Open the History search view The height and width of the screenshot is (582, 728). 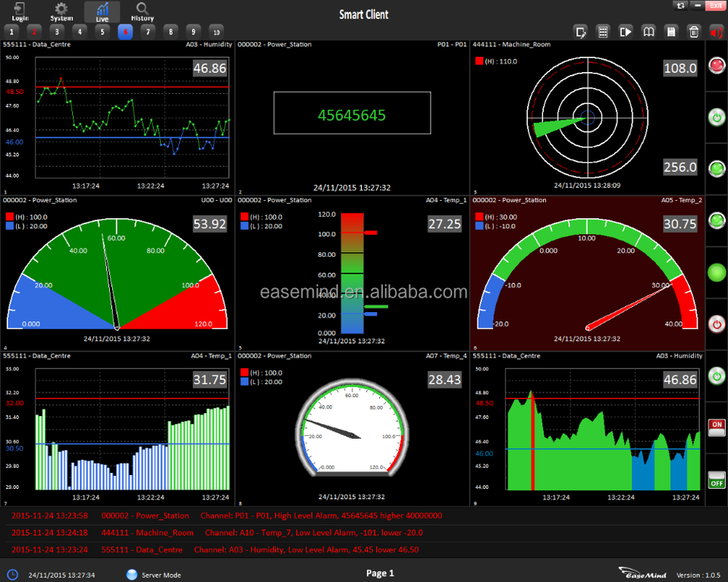142,11
